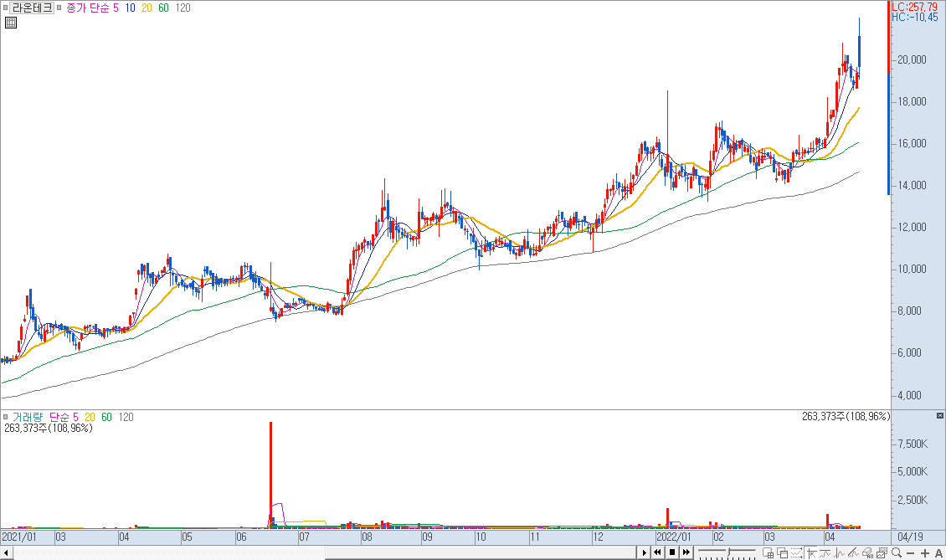Click the left 263,373주(108,96%) volume text
Image resolution: width=946 pixels, height=560 pixels.
[x=49, y=428]
